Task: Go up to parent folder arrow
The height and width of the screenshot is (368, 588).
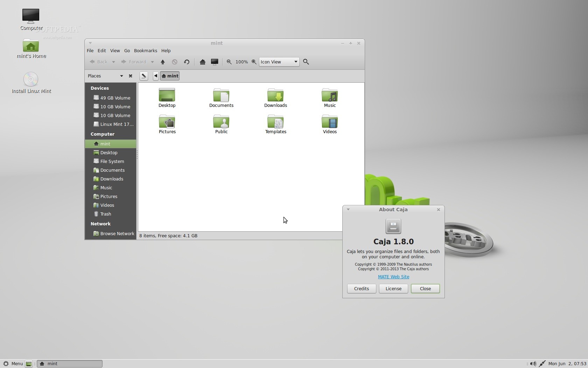Action: pos(163,62)
